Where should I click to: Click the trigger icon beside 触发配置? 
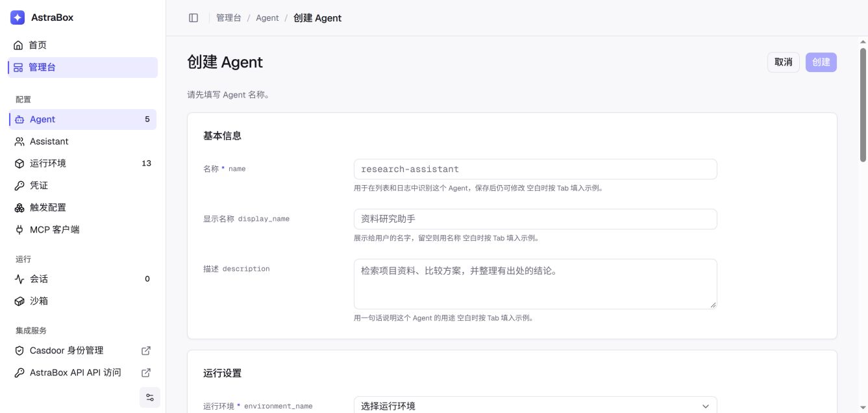[19, 208]
